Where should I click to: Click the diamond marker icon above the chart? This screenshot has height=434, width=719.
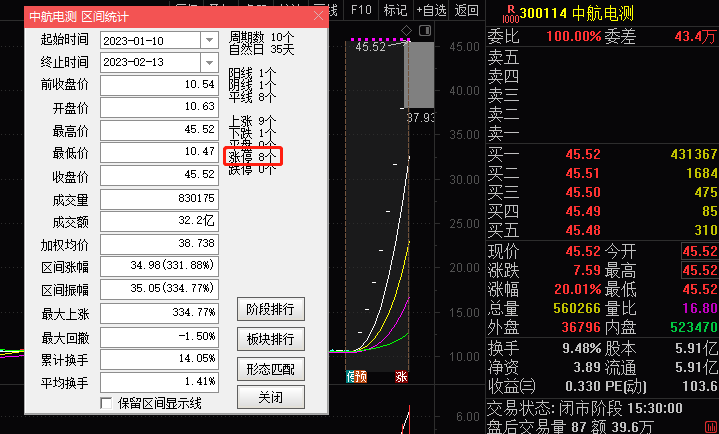click(x=407, y=31)
